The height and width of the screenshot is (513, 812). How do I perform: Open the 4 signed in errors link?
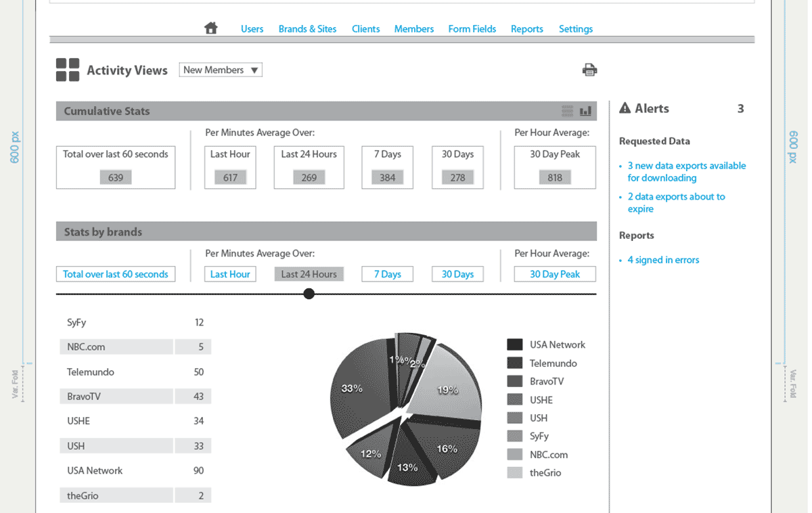point(662,260)
